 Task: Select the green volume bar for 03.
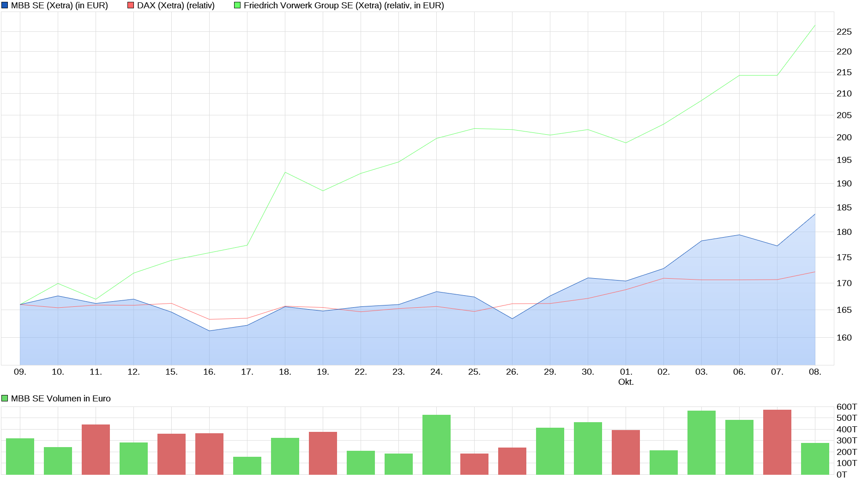(x=701, y=442)
